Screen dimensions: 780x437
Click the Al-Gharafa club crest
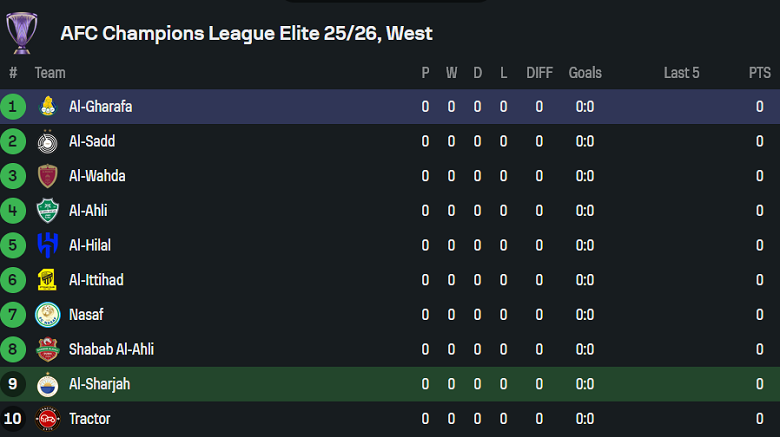point(47,107)
